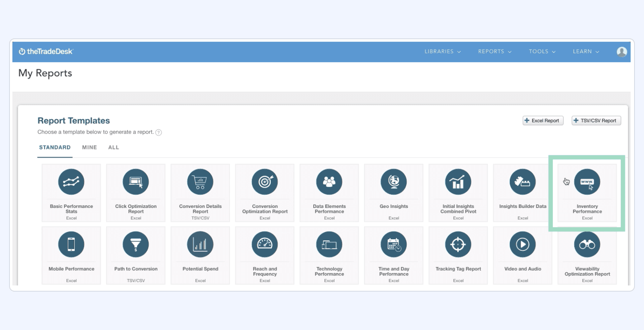
Task: Create a new Excel Report
Action: 542,120
